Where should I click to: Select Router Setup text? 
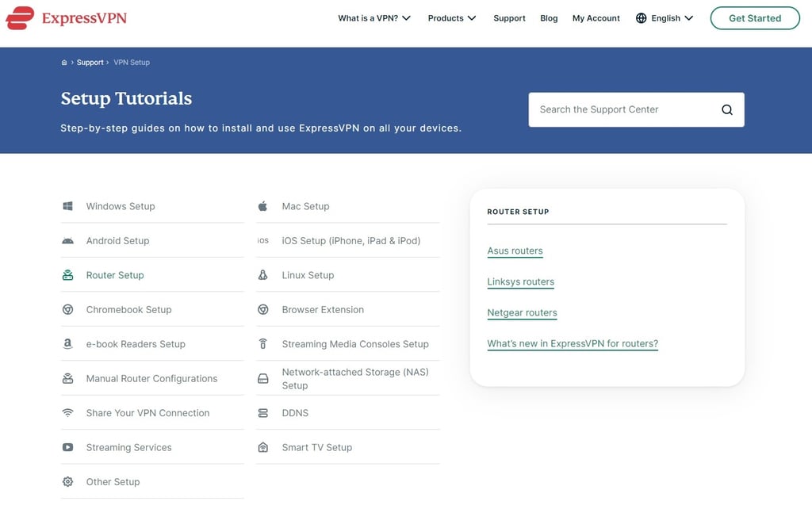115,275
